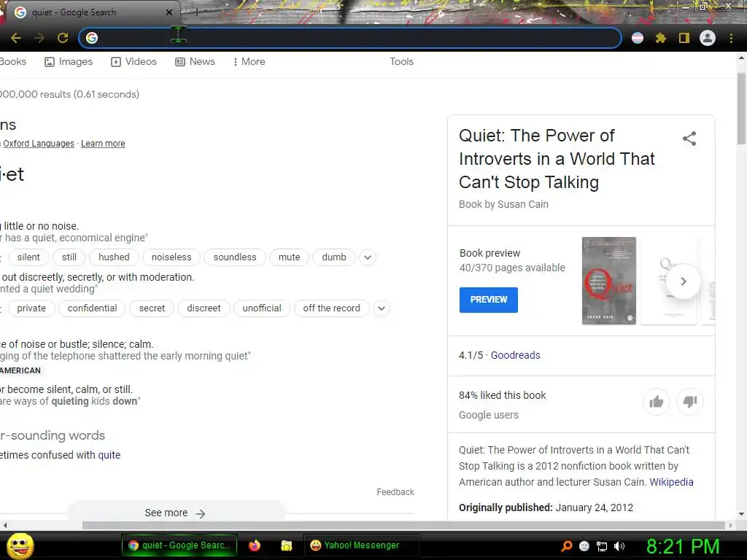Viewport: 747px width, 560px height.
Task: Advance the book preview carousel arrow
Action: point(683,281)
